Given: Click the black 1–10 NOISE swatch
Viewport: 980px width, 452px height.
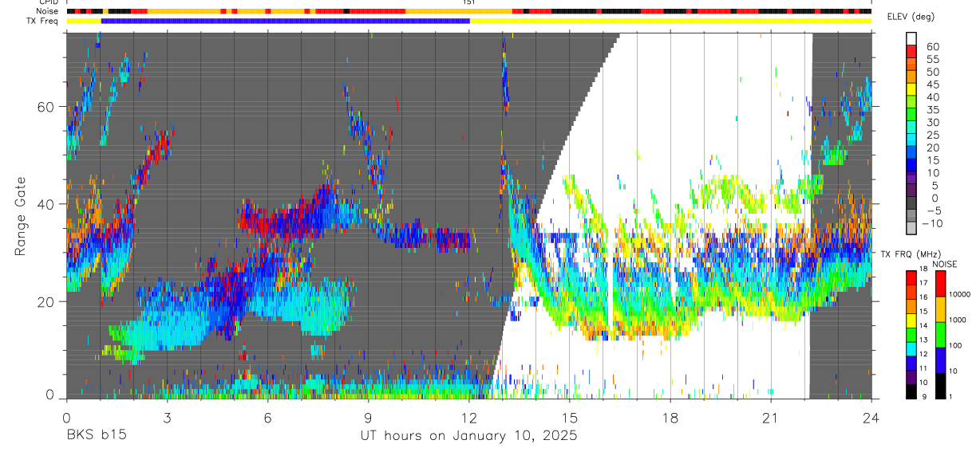Looking at the screenshot, I should [x=939, y=385].
